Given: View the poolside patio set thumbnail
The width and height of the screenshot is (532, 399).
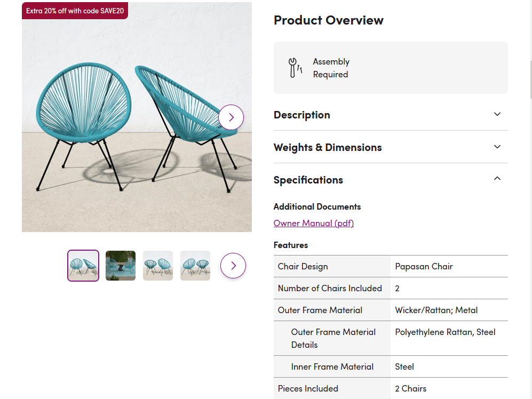Looking at the screenshot, I should tap(120, 265).
